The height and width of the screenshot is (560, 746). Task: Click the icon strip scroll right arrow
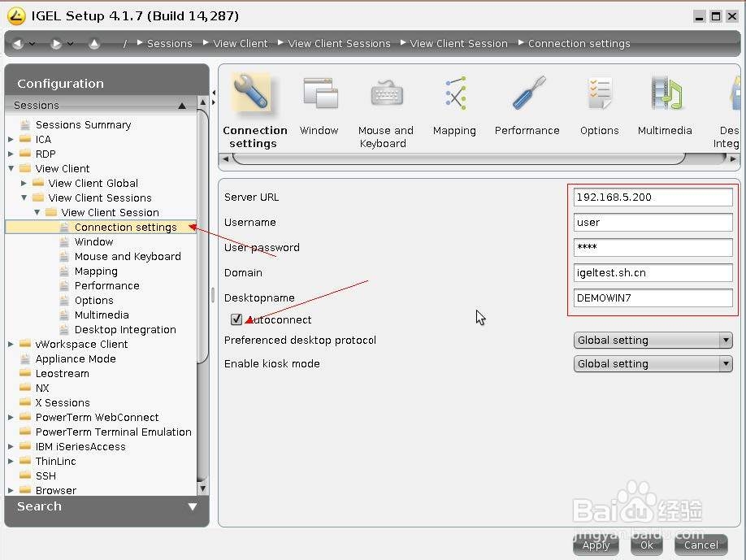(733, 159)
